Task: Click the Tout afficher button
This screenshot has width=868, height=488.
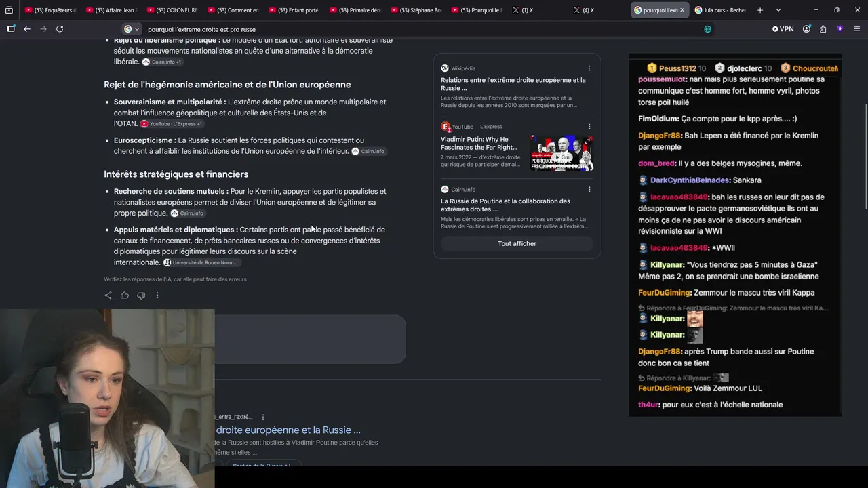Action: tap(517, 244)
